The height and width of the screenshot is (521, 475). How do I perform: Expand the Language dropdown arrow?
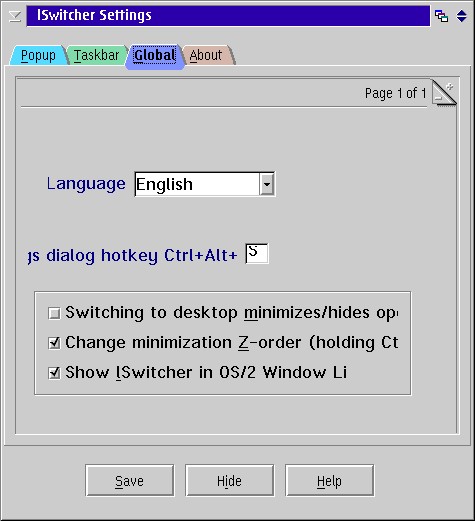(267, 184)
